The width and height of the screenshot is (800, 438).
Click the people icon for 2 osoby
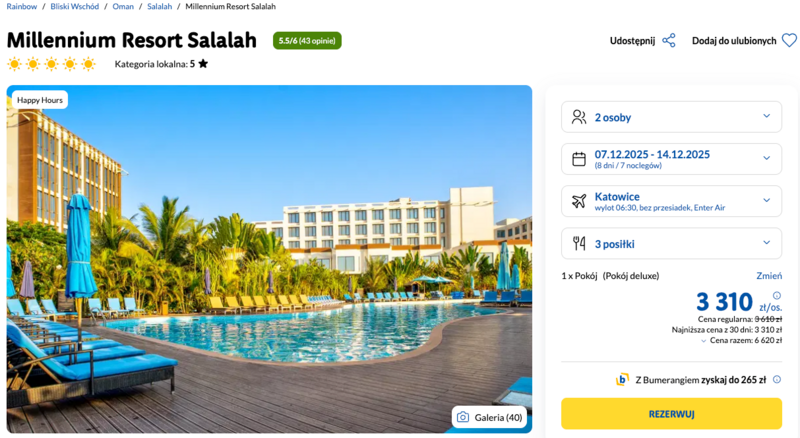click(x=579, y=117)
